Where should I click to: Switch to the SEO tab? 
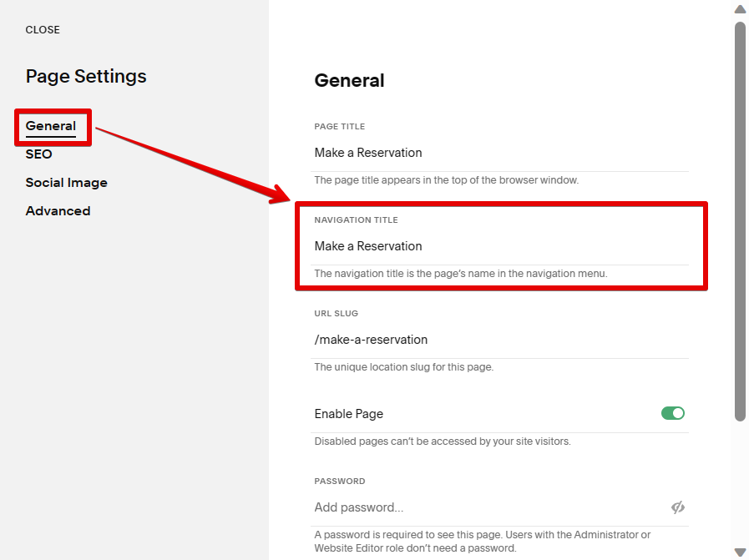[x=39, y=154]
